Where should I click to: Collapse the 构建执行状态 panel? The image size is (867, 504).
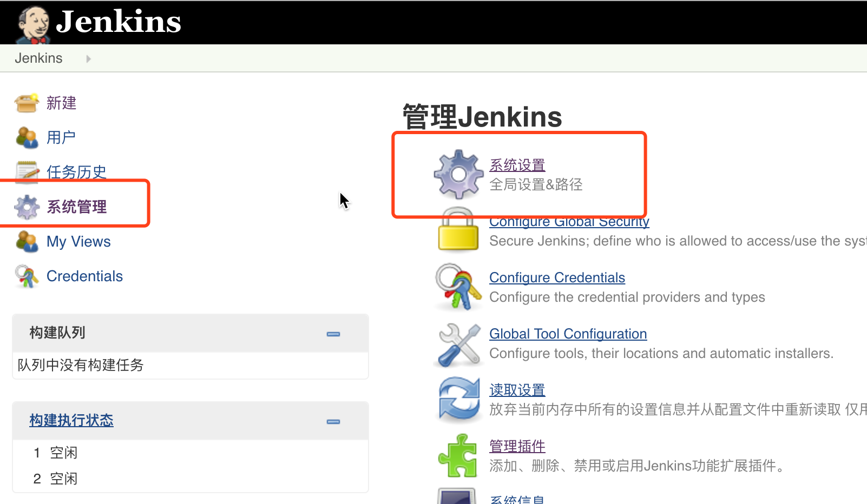(333, 422)
